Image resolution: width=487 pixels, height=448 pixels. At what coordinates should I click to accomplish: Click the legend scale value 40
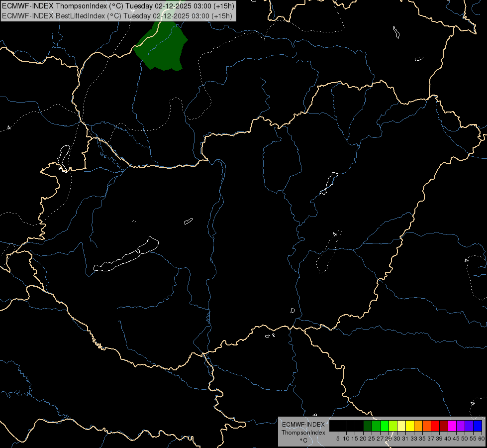tap(448, 439)
